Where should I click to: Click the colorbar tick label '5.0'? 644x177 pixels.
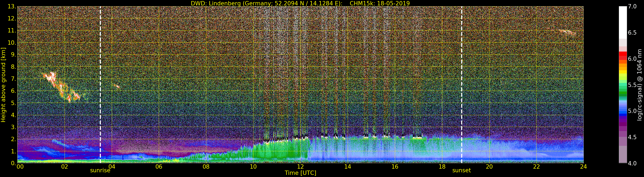pos(632,111)
